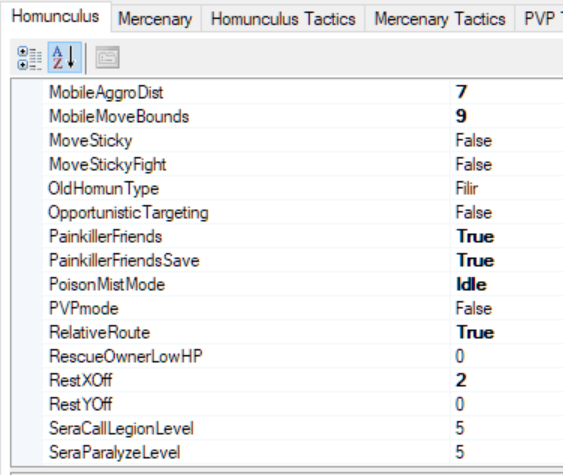Viewport: 563px width, 475px height.
Task: Switch to Categorized view icon
Action: coord(29,58)
